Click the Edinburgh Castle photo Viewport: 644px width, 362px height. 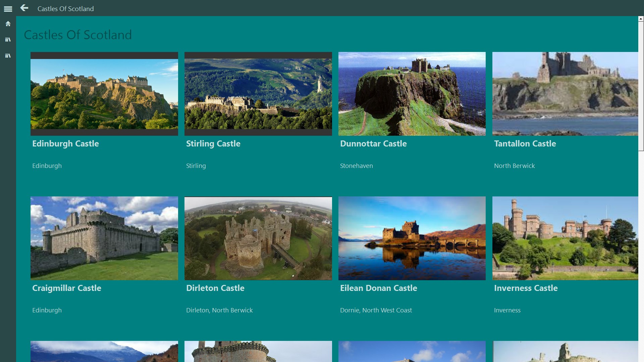104,94
